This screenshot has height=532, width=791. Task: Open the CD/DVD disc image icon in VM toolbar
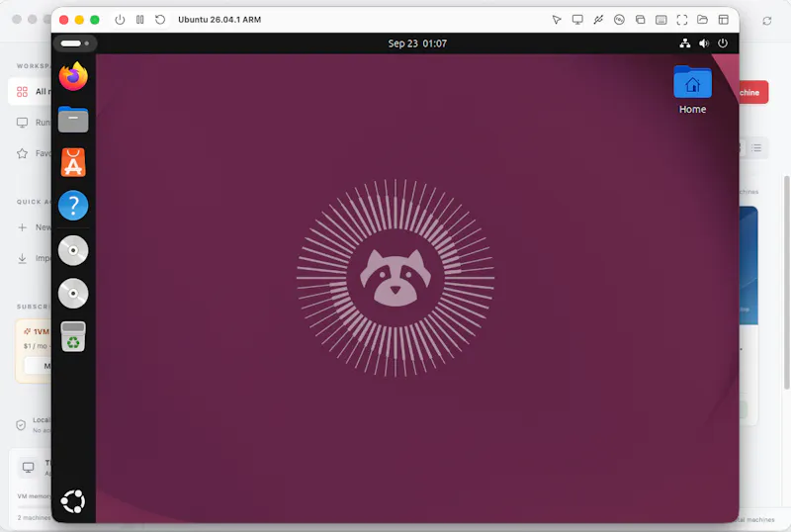tap(619, 20)
